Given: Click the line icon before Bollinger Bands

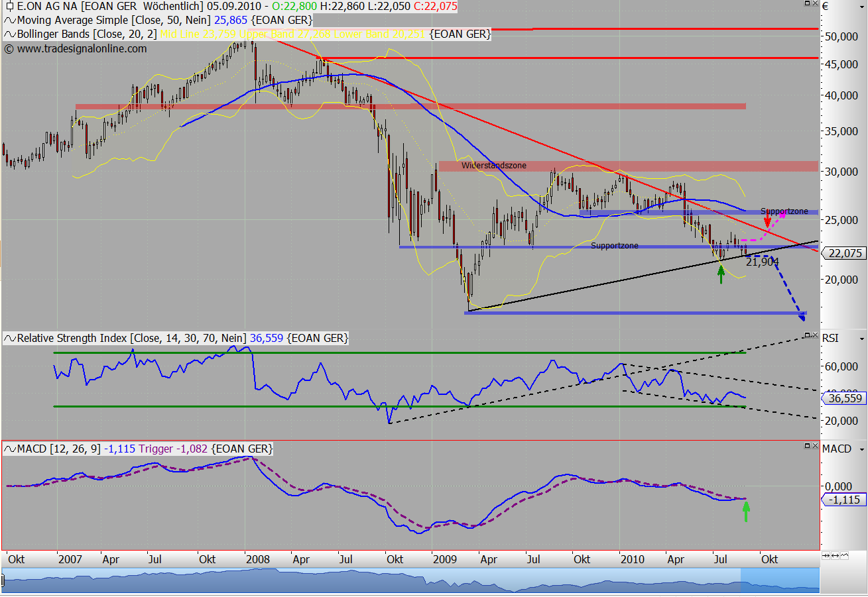Looking at the screenshot, I should point(9,34).
